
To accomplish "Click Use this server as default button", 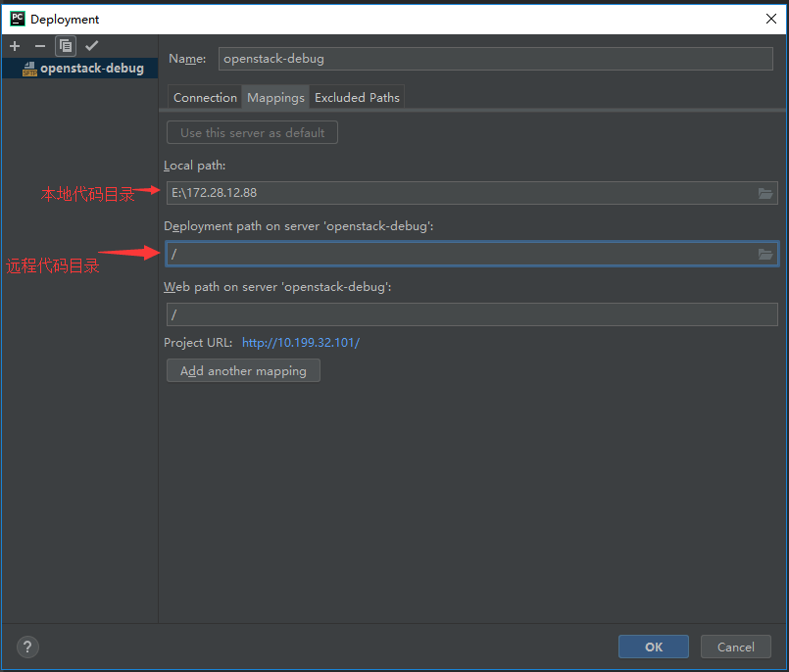I will (252, 133).
